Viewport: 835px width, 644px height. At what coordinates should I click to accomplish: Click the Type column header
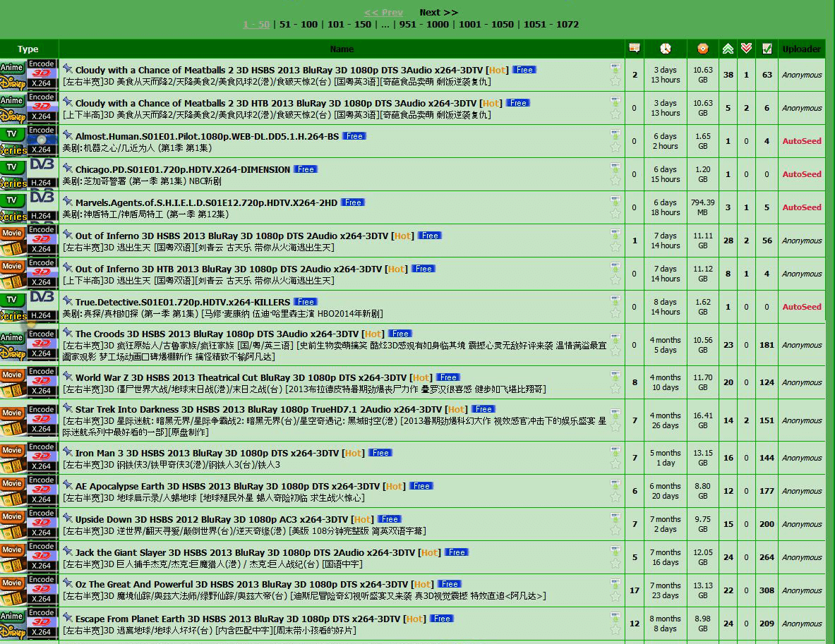click(x=28, y=49)
